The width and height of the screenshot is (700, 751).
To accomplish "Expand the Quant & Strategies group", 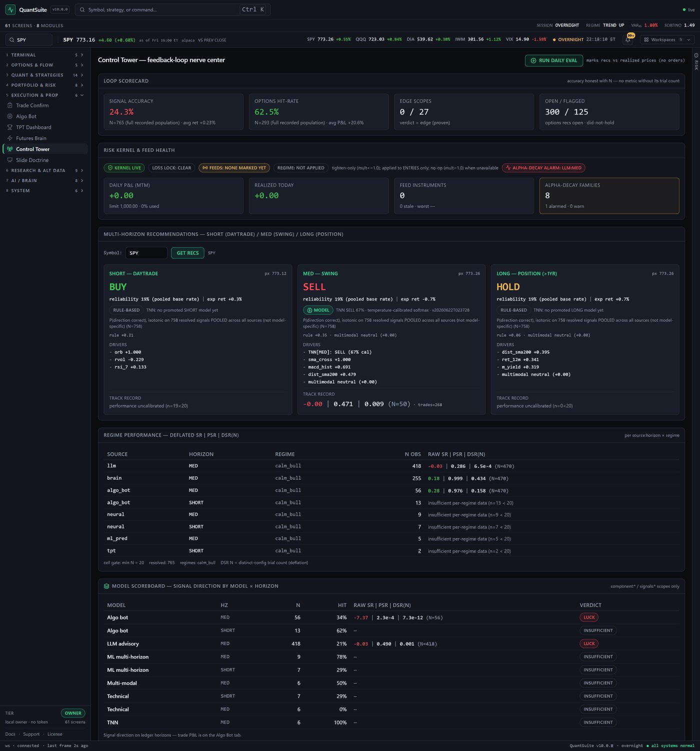I will pyautogui.click(x=45, y=75).
